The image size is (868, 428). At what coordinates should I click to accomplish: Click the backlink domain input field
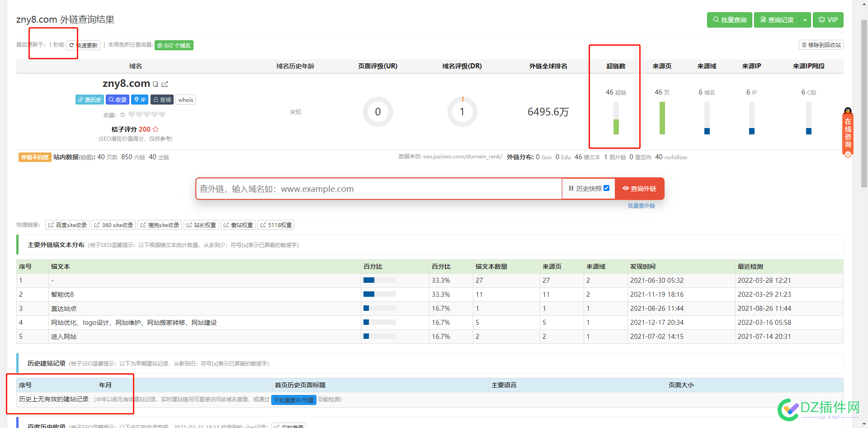point(379,189)
